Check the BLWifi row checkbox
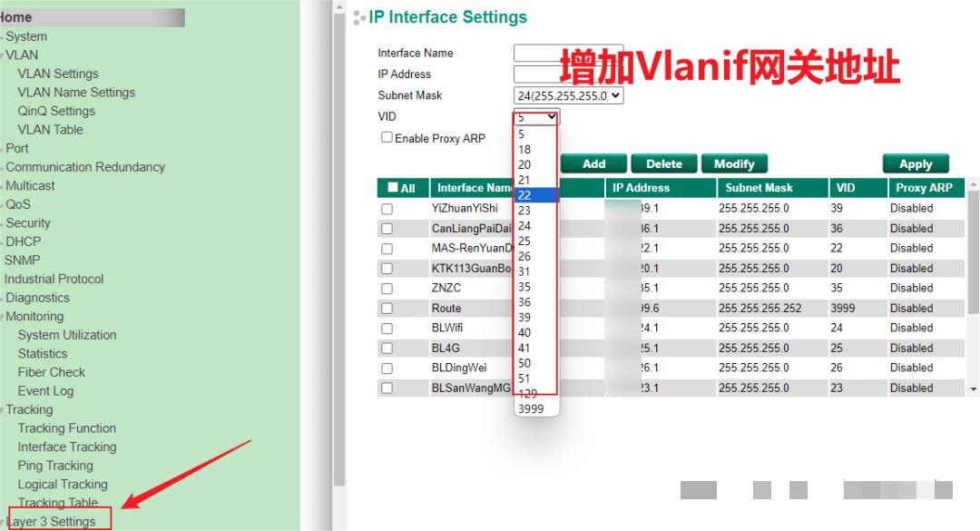This screenshot has width=980, height=531. point(387,329)
